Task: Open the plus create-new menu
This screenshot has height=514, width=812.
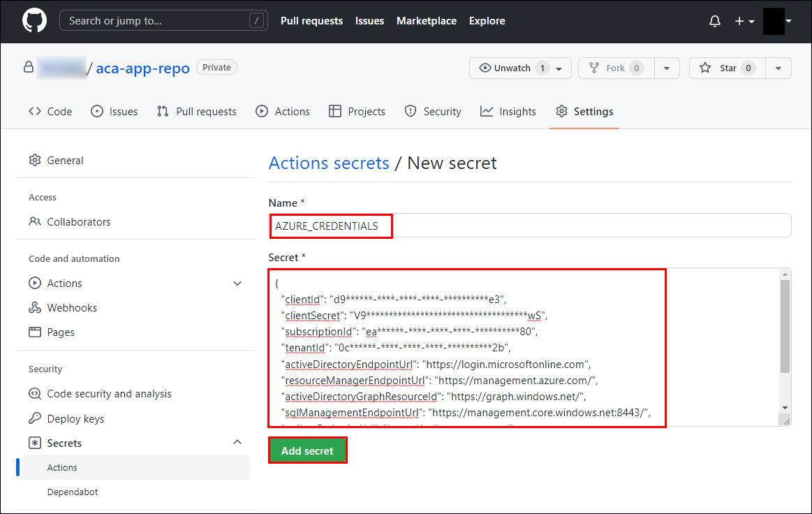Action: [x=744, y=21]
